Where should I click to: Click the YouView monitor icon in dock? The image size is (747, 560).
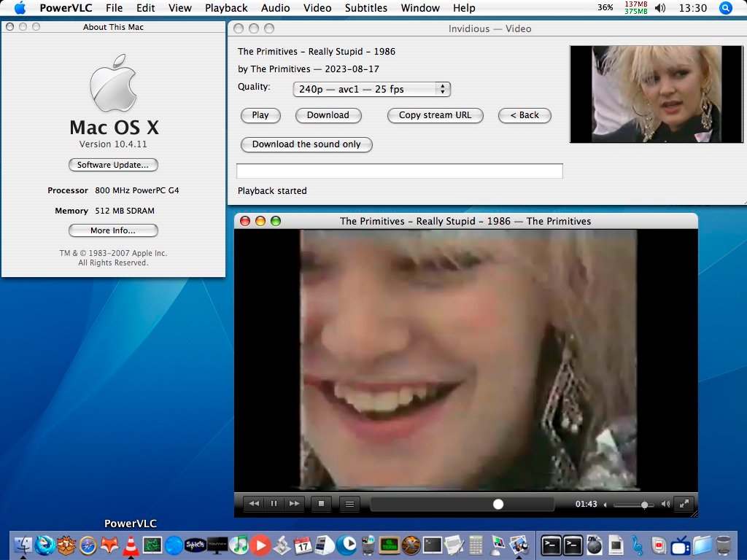point(217,545)
